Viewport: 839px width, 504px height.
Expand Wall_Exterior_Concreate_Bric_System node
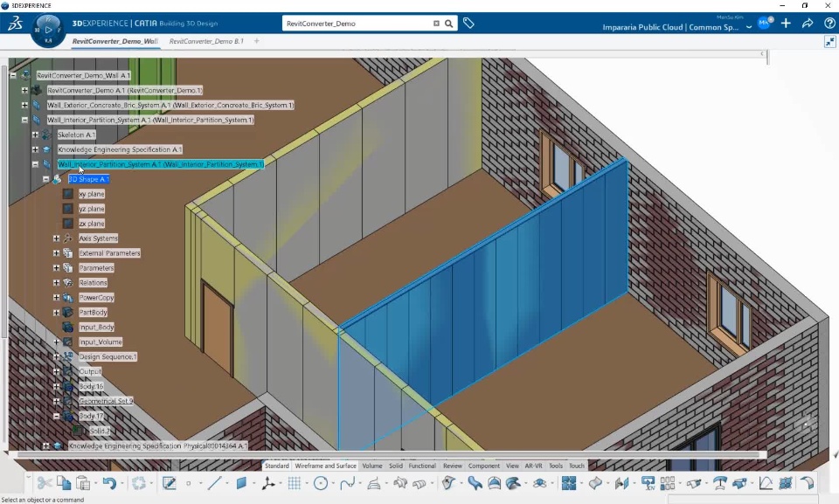[24, 105]
